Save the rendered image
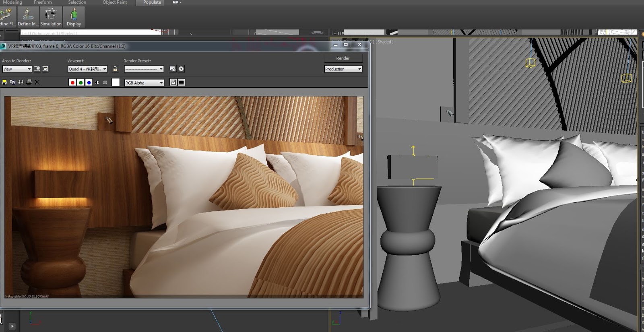This screenshot has height=332, width=644. [x=4, y=82]
